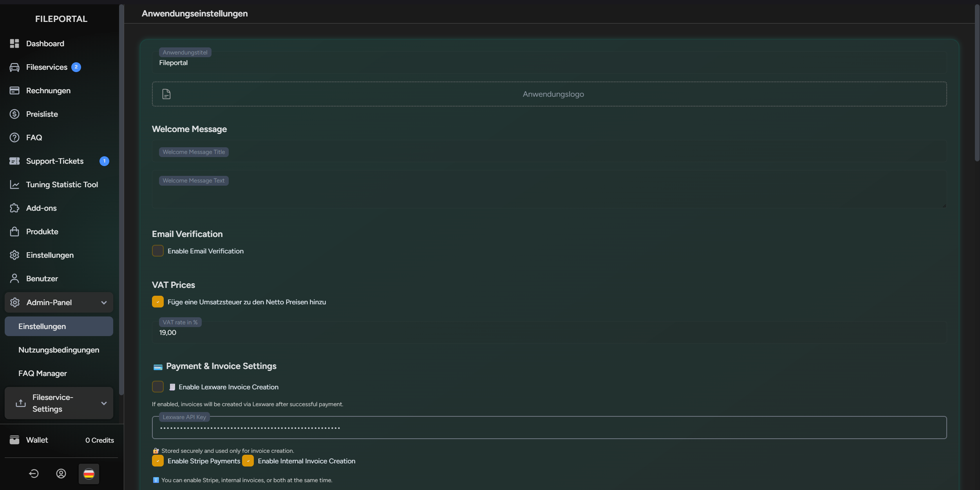Select Einstellungen under Admin-Panel
The width and height of the screenshot is (980, 490).
[42, 326]
